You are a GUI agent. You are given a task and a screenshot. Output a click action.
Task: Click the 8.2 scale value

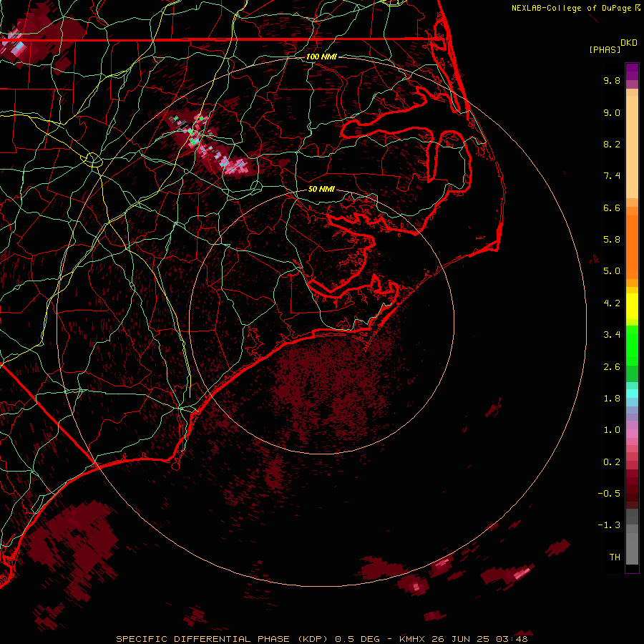pyautogui.click(x=612, y=144)
